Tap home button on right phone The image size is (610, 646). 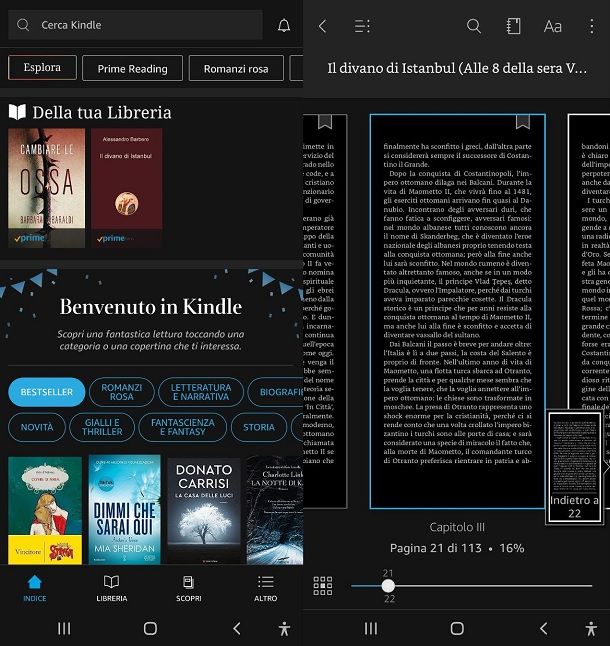(457, 628)
